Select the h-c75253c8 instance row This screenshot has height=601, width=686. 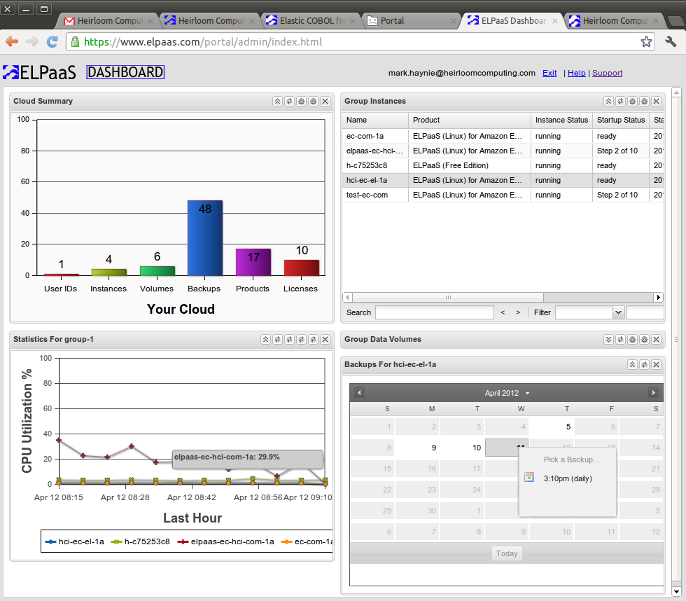tap(503, 165)
